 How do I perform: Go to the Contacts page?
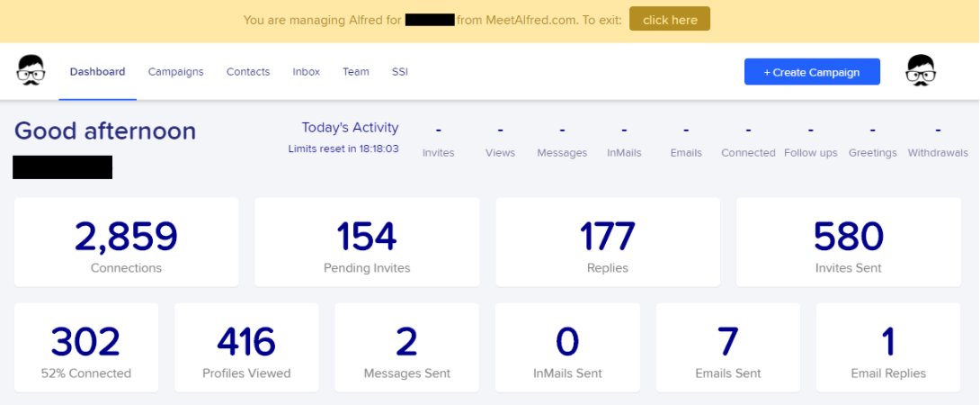(x=248, y=72)
